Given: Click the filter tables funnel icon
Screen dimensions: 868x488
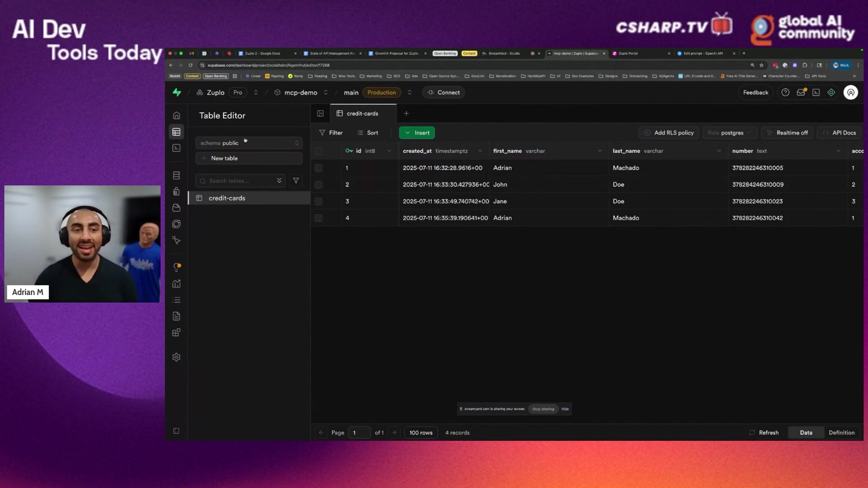Looking at the screenshot, I should point(296,181).
